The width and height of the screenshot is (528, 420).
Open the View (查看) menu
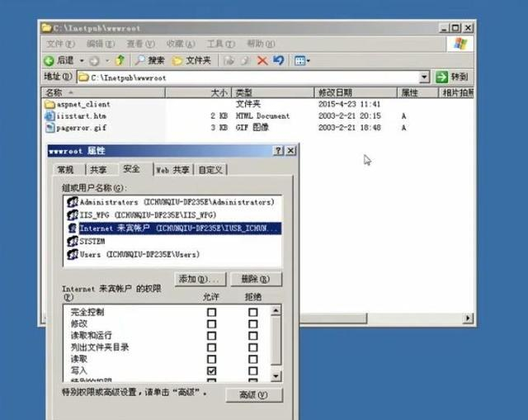pos(141,44)
